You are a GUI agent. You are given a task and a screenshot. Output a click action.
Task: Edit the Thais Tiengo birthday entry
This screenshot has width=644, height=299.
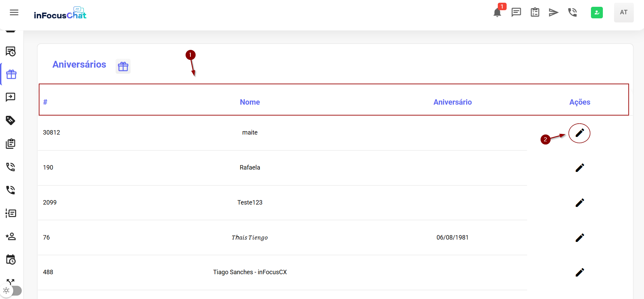click(x=579, y=238)
